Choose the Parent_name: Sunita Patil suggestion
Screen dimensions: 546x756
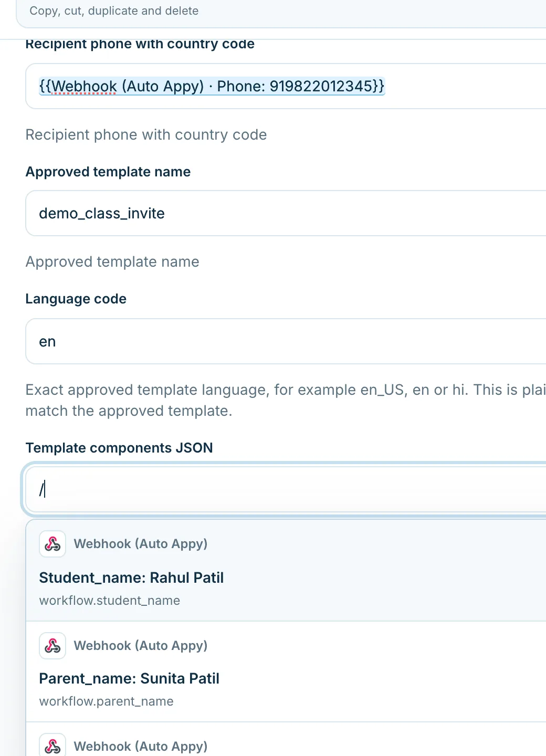pyautogui.click(x=286, y=672)
